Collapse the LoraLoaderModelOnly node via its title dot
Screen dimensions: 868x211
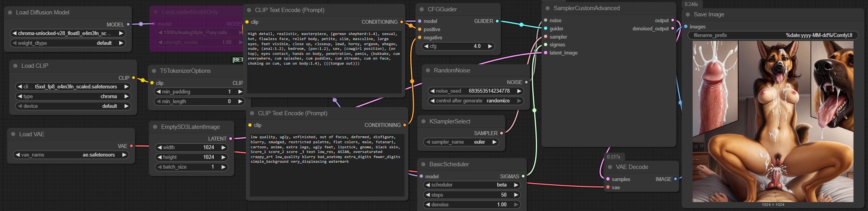156,12
